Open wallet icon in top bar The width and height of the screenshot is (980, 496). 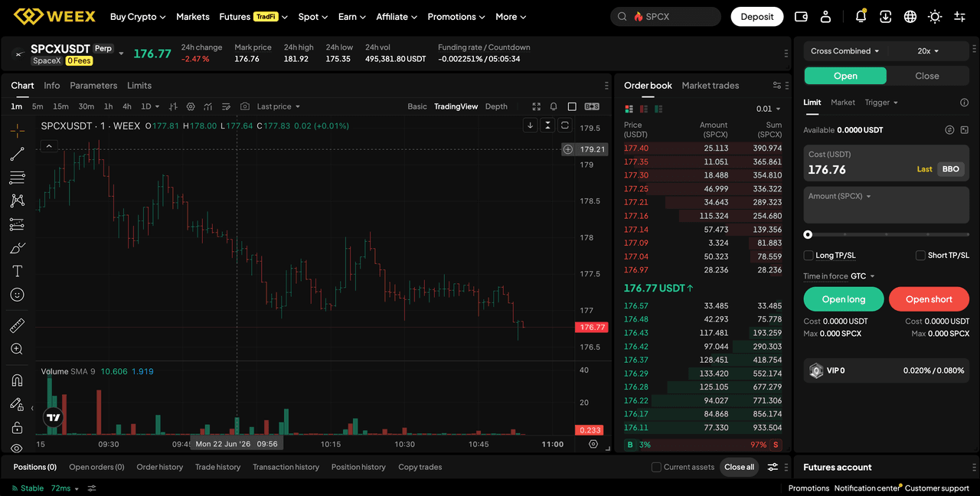(x=802, y=16)
